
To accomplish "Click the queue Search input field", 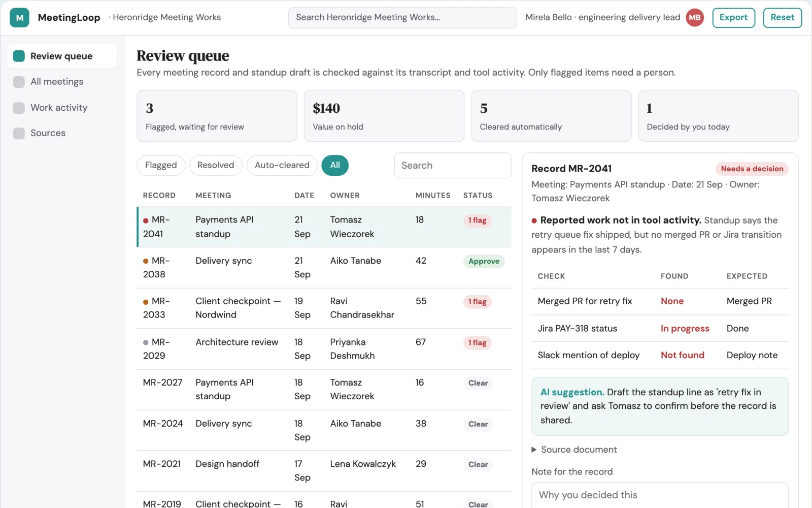I will [x=453, y=166].
